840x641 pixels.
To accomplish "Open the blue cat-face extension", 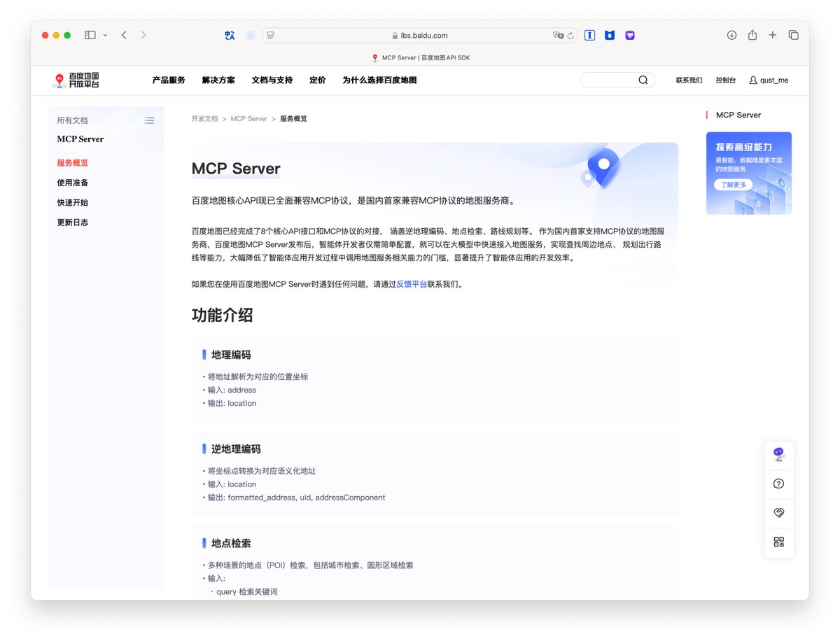I will coord(610,35).
